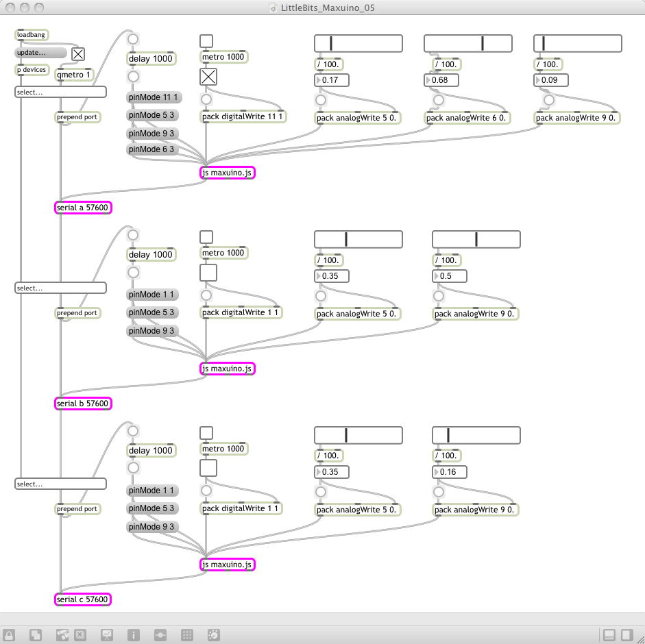Click the lock patcher icon
The image size is (645, 644).
pyautogui.click(x=9, y=634)
